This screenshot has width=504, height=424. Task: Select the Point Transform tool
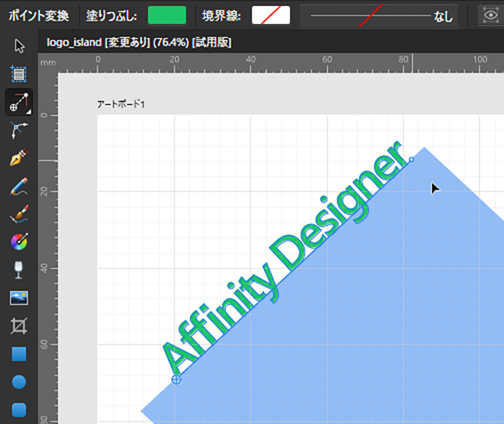[x=19, y=102]
